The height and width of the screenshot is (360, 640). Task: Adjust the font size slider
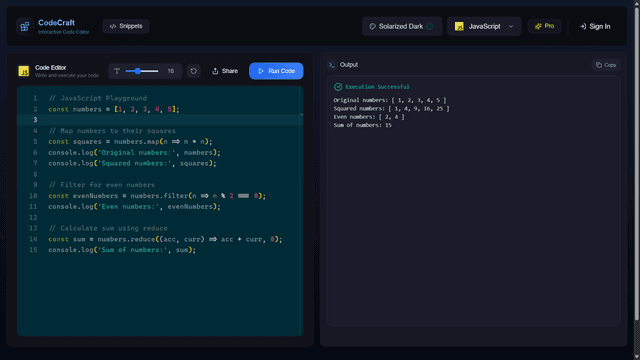pyautogui.click(x=142, y=71)
